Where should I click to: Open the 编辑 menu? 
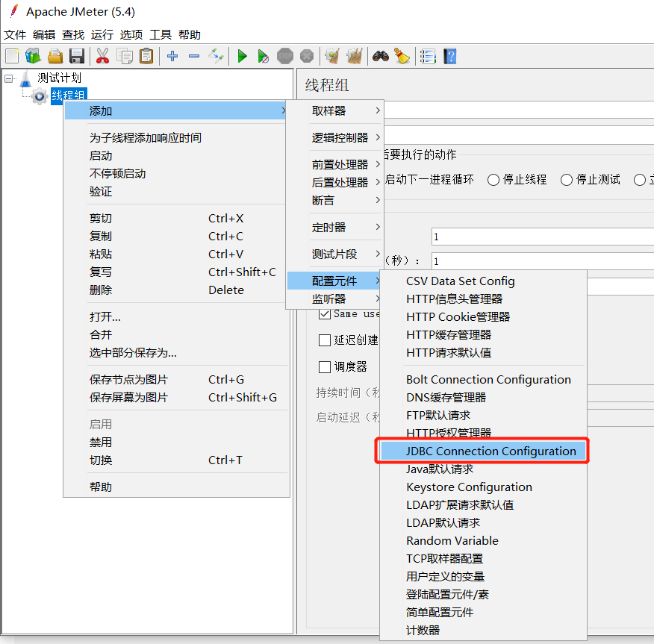tap(44, 34)
